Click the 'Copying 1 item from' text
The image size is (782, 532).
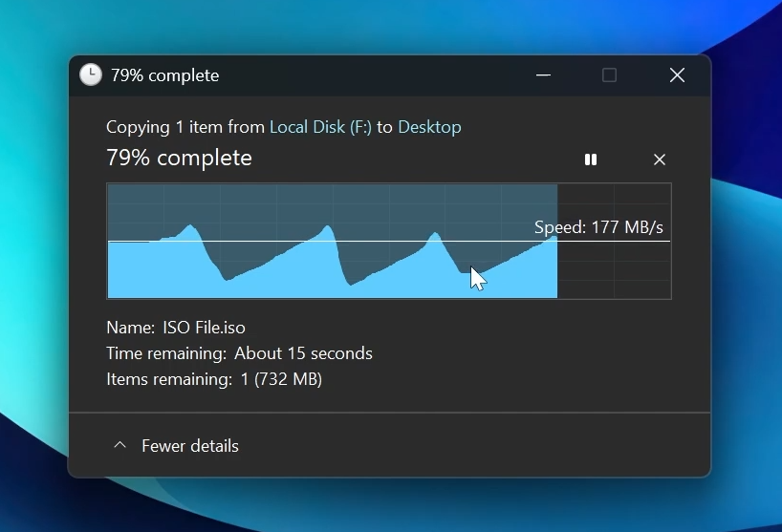(185, 127)
